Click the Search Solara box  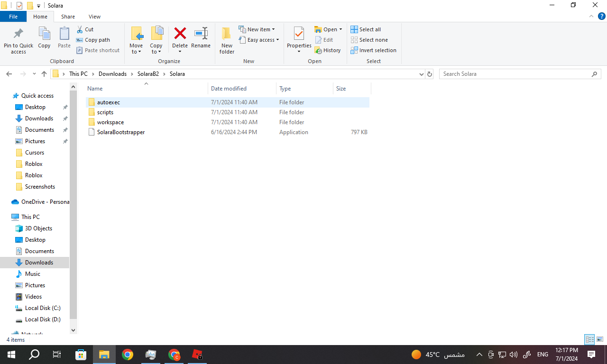(x=520, y=74)
